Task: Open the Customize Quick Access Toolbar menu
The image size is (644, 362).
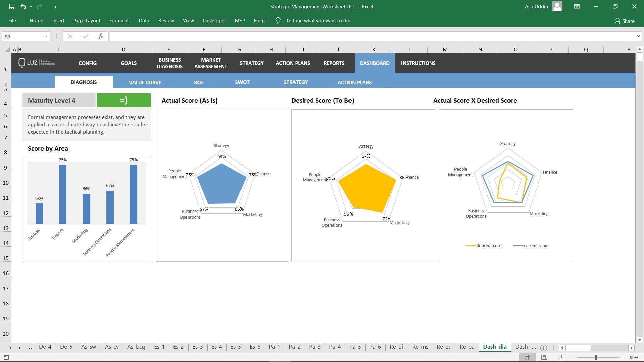Action: click(55, 6)
